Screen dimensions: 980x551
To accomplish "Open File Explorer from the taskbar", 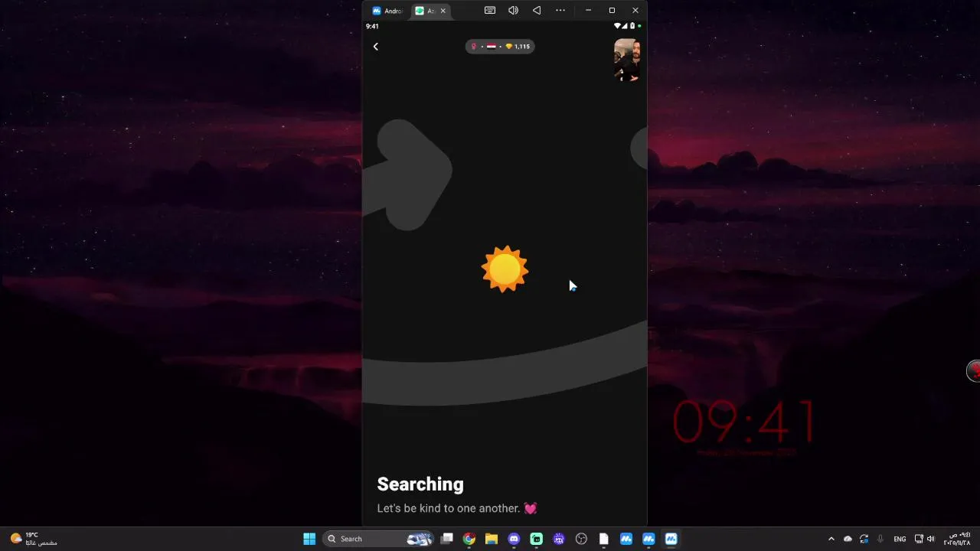I will 492,539.
